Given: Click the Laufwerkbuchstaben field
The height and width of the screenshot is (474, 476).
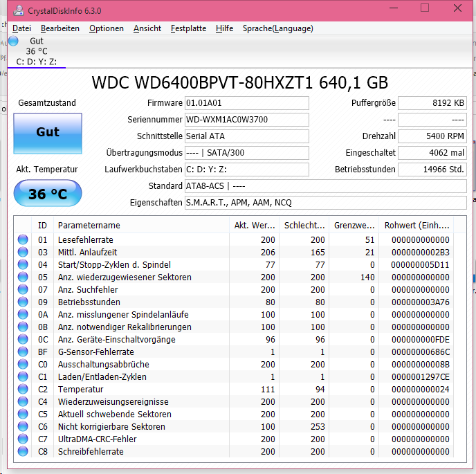Looking at the screenshot, I should (x=247, y=170).
